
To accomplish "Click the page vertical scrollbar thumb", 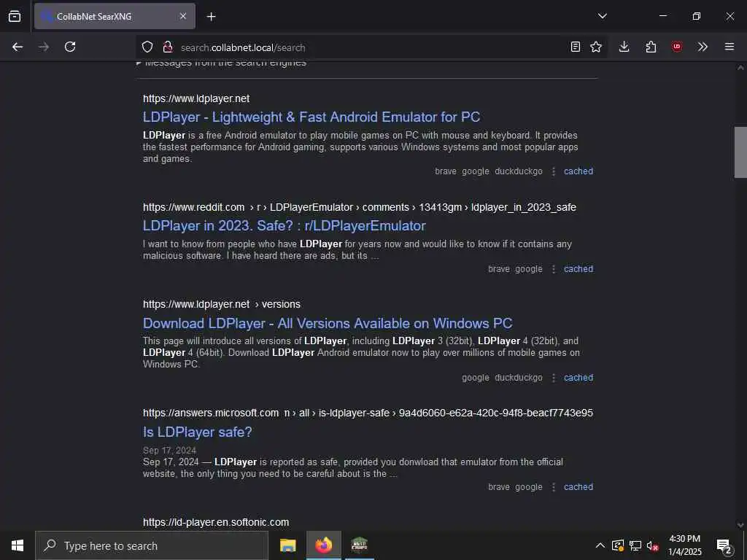I will point(740,152).
